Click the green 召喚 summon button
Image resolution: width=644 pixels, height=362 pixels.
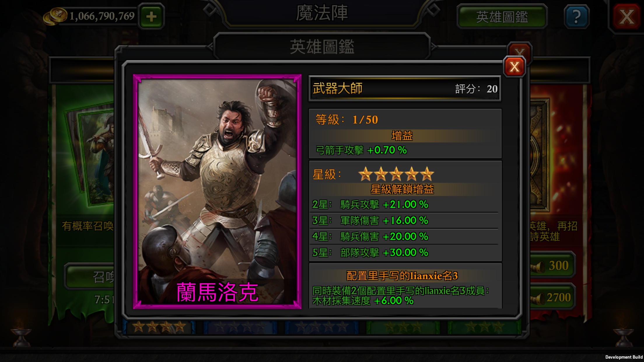(90, 277)
